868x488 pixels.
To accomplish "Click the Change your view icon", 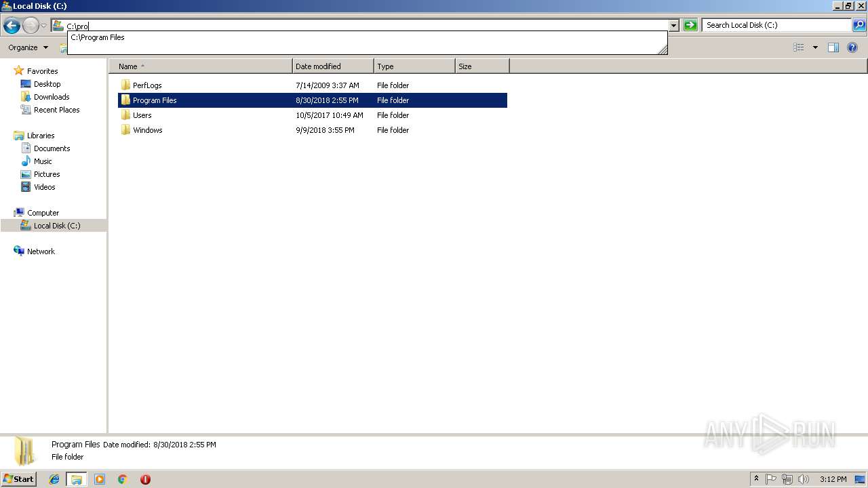I will click(799, 47).
